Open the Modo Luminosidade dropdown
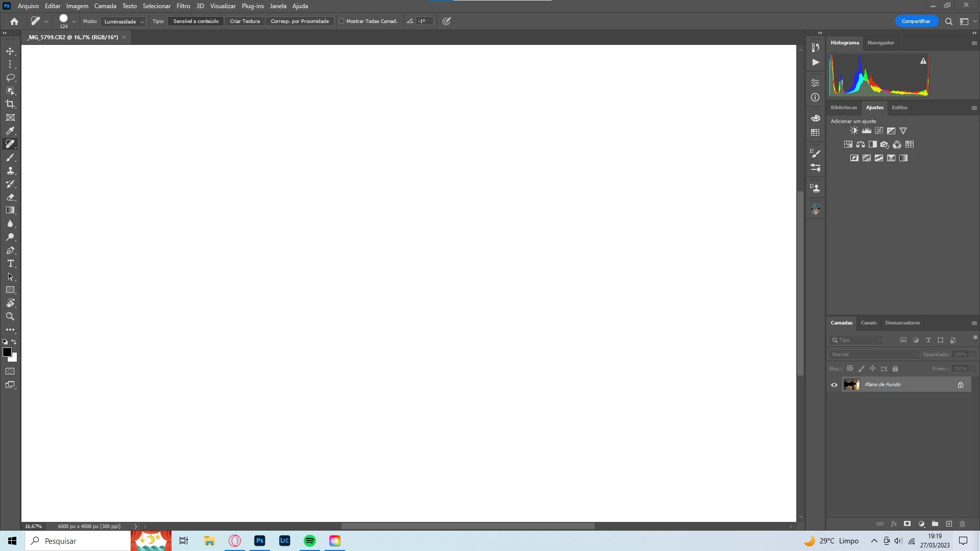 pos(124,21)
